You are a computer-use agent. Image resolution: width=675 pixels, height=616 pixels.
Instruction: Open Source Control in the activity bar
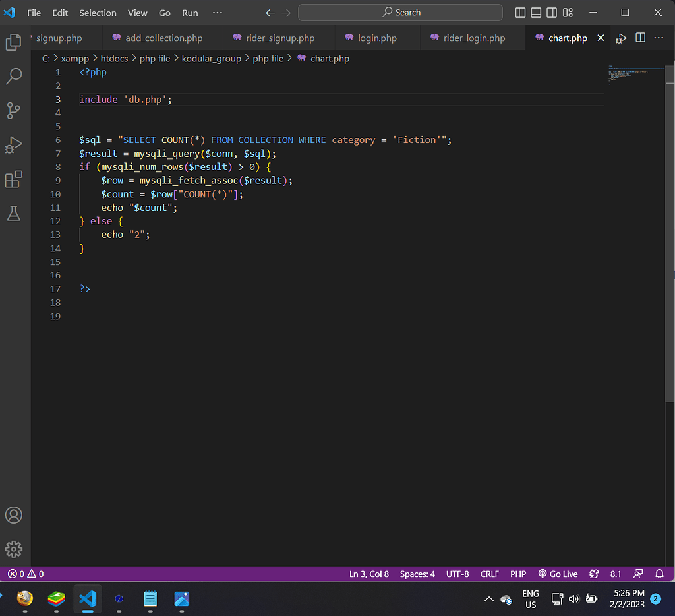click(14, 111)
